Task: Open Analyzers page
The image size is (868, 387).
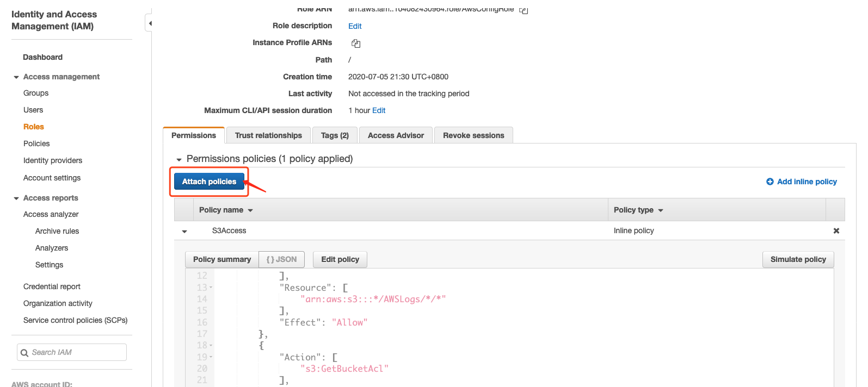Action: (x=52, y=248)
